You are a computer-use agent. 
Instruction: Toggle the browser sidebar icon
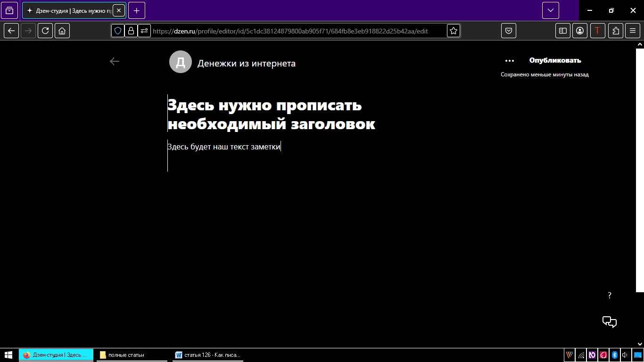(x=563, y=31)
